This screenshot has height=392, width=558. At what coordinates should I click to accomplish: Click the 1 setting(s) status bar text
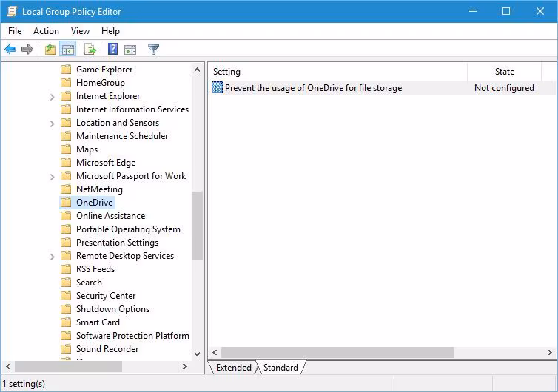[x=24, y=384]
